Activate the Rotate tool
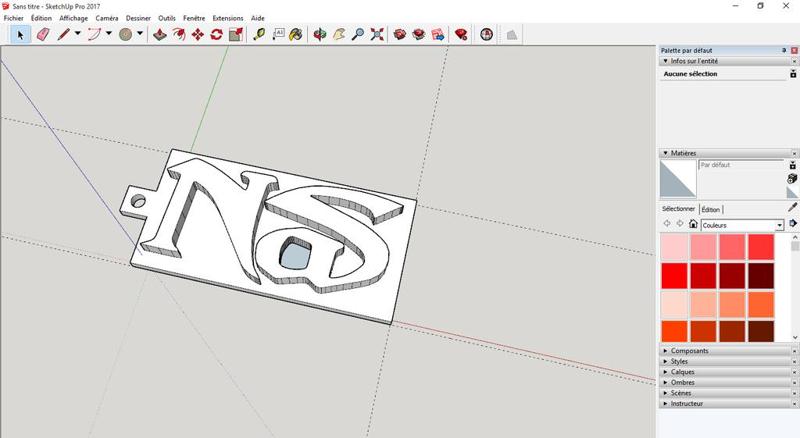 tap(216, 35)
